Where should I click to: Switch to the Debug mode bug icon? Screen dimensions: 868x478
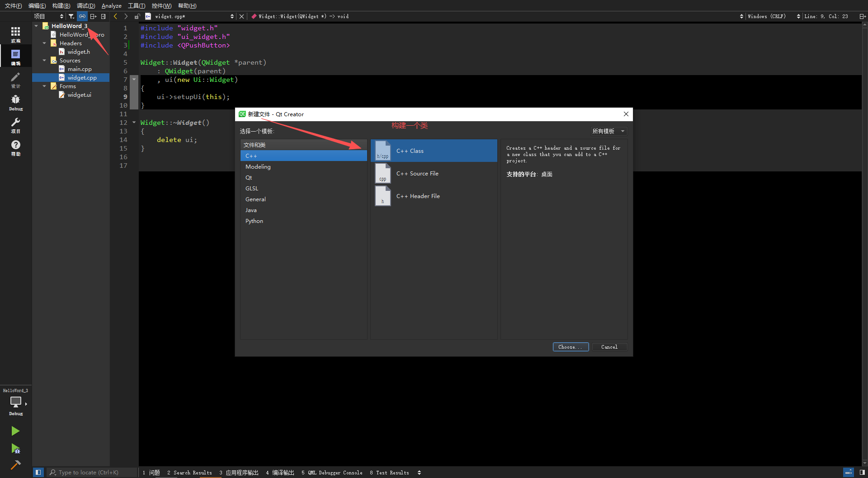pyautogui.click(x=16, y=102)
